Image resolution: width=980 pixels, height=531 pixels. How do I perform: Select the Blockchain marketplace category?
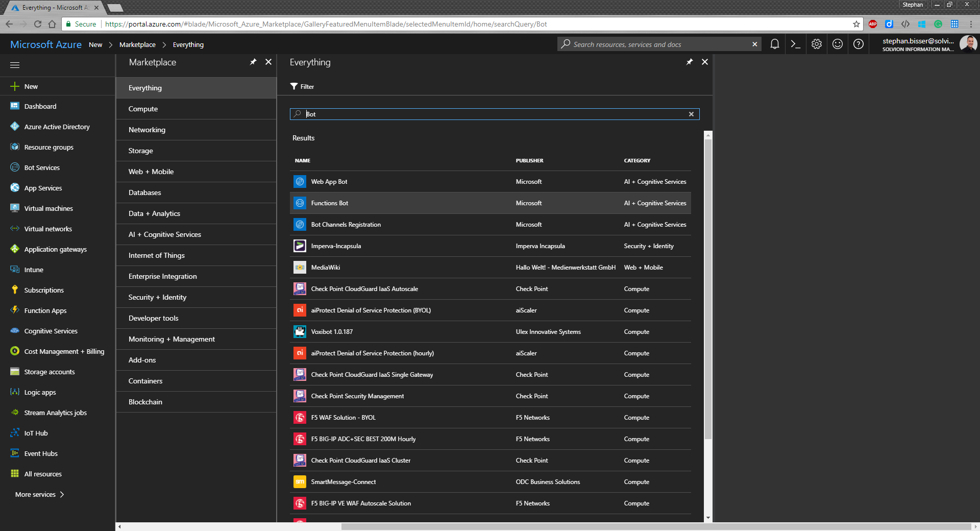196,402
